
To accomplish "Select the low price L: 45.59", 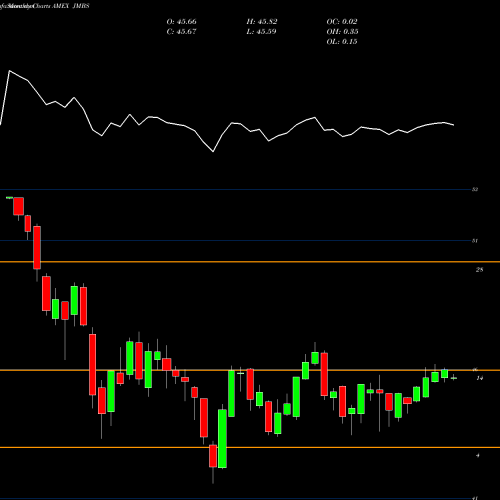I will [x=262, y=32].
